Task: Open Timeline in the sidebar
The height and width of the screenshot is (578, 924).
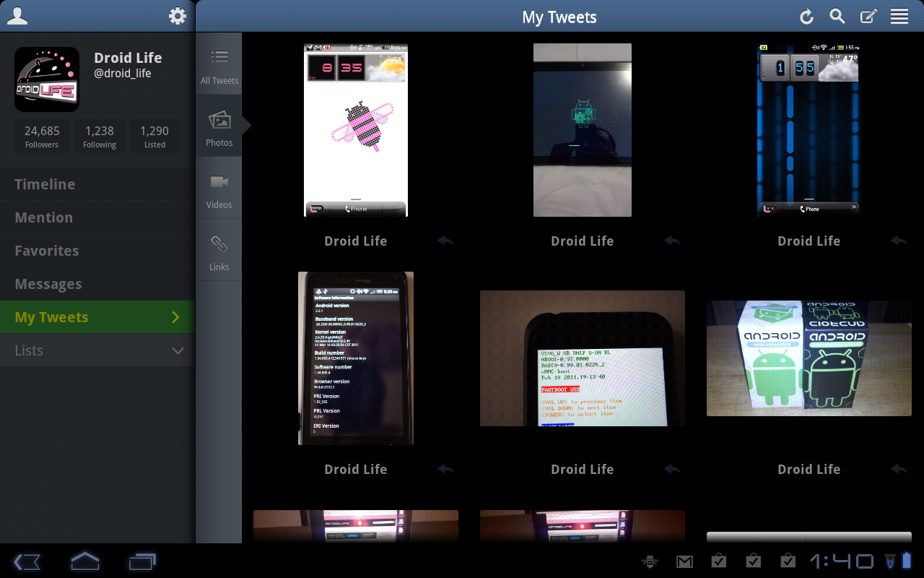Action: pos(97,184)
